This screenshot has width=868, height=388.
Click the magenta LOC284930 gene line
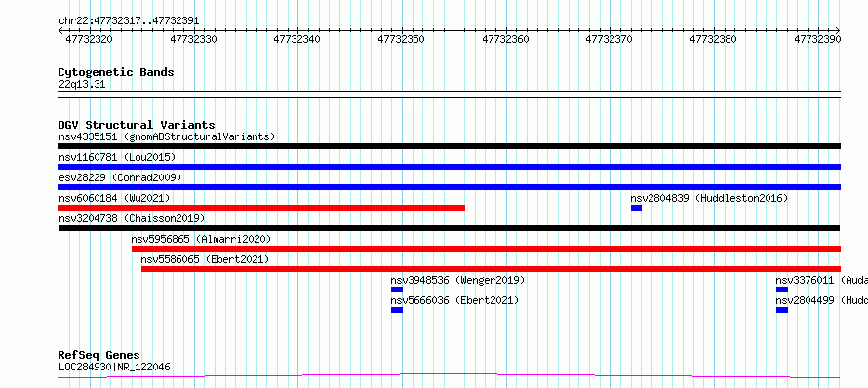tap(449, 376)
